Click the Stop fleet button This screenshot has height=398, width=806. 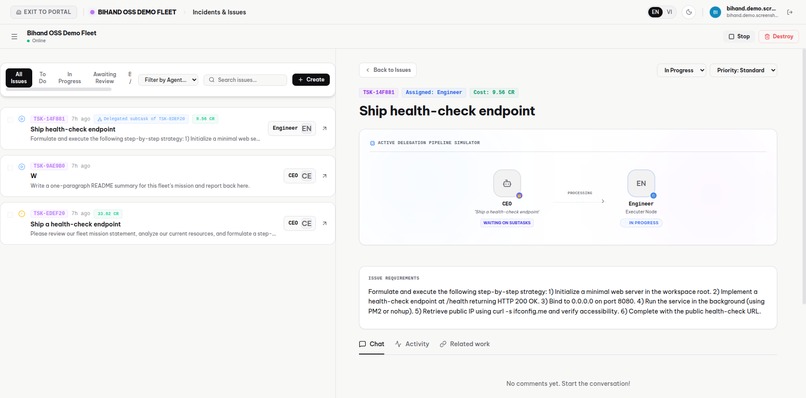pos(739,37)
